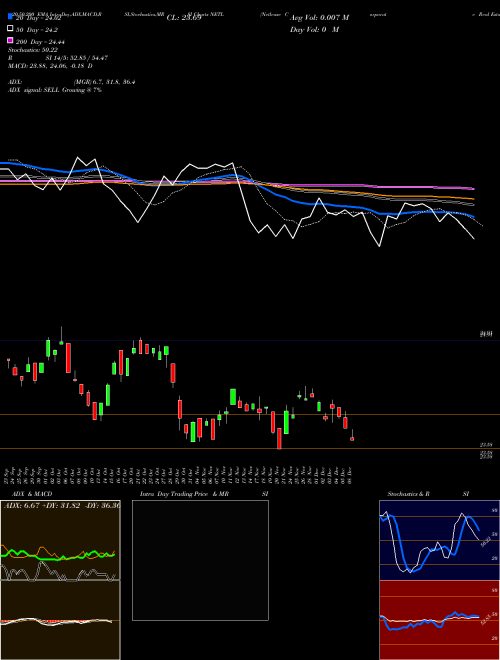Open the red RSI chart panel
500x660 pixels.
pos(439,620)
